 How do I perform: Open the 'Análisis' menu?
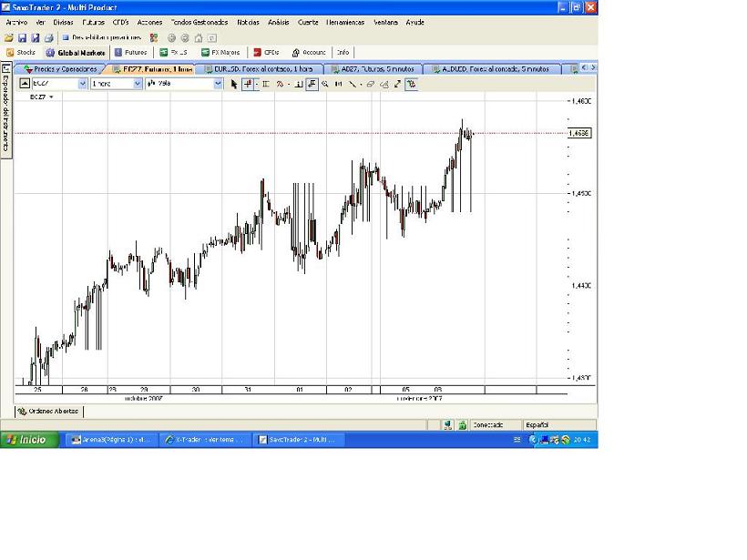pyautogui.click(x=279, y=22)
